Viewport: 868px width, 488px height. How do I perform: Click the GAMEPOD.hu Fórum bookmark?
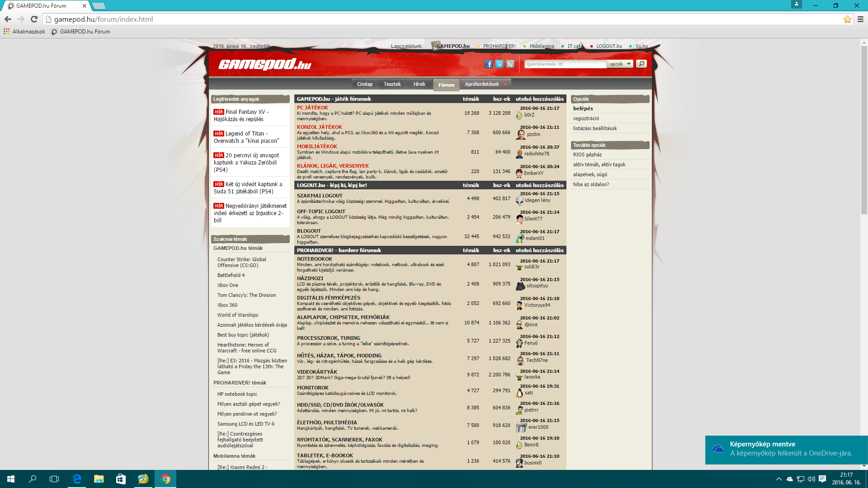tap(81, 32)
